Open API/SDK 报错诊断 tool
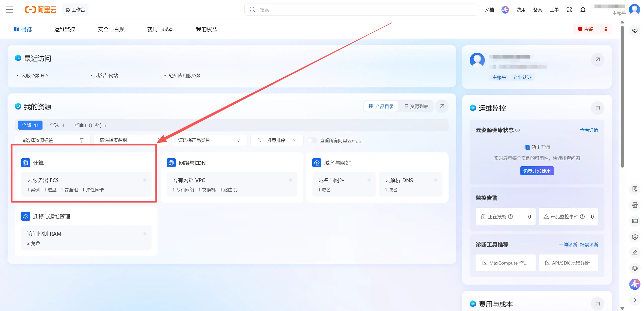The height and width of the screenshot is (311, 644). click(x=568, y=263)
